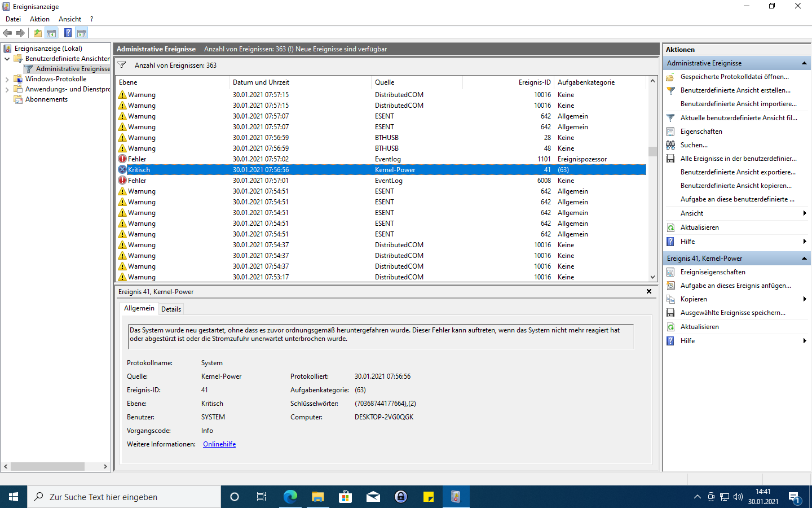Click the Task View taskbar icon

click(262, 497)
